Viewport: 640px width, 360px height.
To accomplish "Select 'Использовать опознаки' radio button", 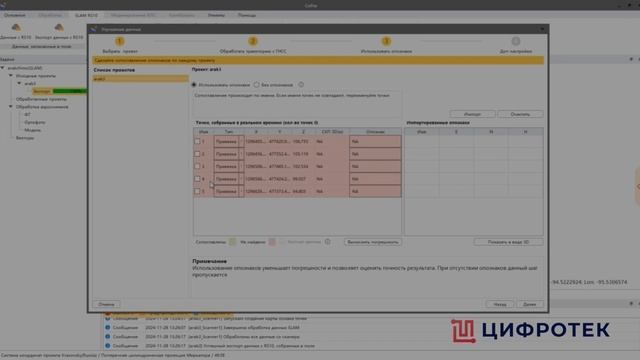I will point(194,85).
